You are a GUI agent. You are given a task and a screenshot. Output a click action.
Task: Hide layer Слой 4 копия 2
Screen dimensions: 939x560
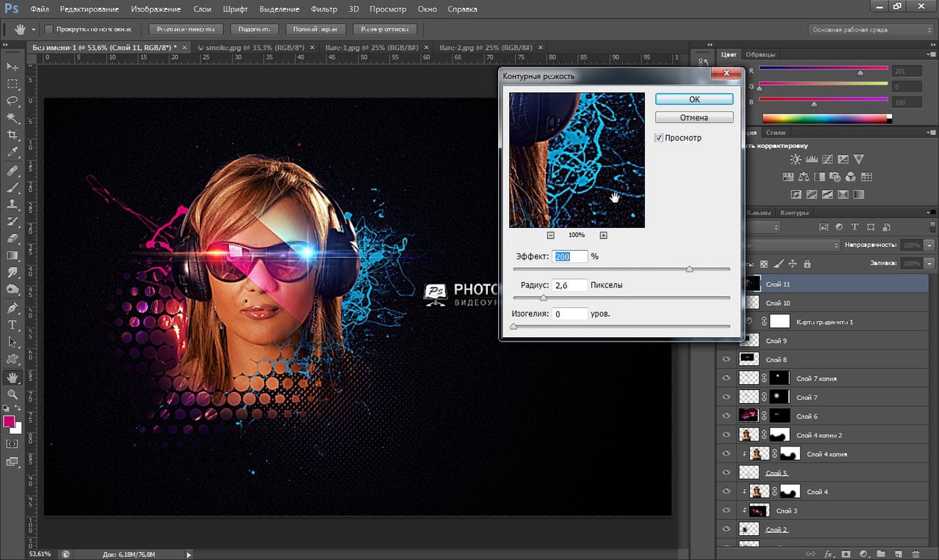click(726, 435)
